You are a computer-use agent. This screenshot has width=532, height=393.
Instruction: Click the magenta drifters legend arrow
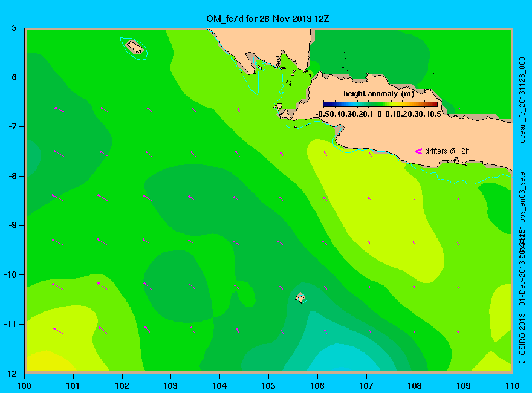[418, 151]
